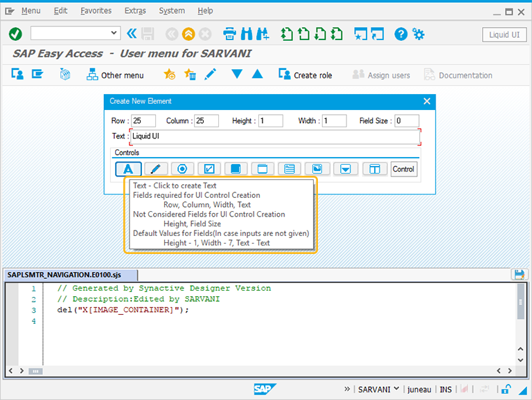The image size is (532, 400).
Task: Select the Group Box control icon
Action: point(263,169)
